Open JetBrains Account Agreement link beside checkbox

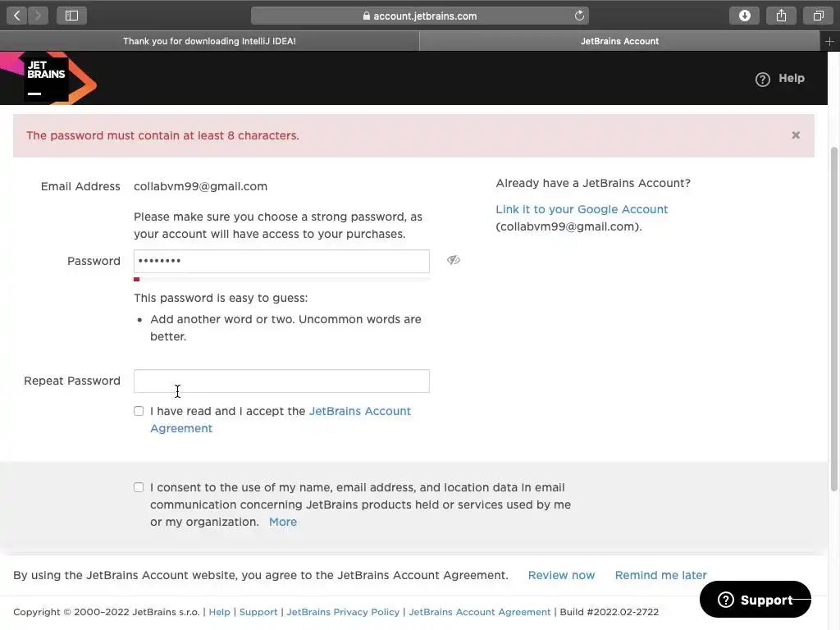pos(281,419)
